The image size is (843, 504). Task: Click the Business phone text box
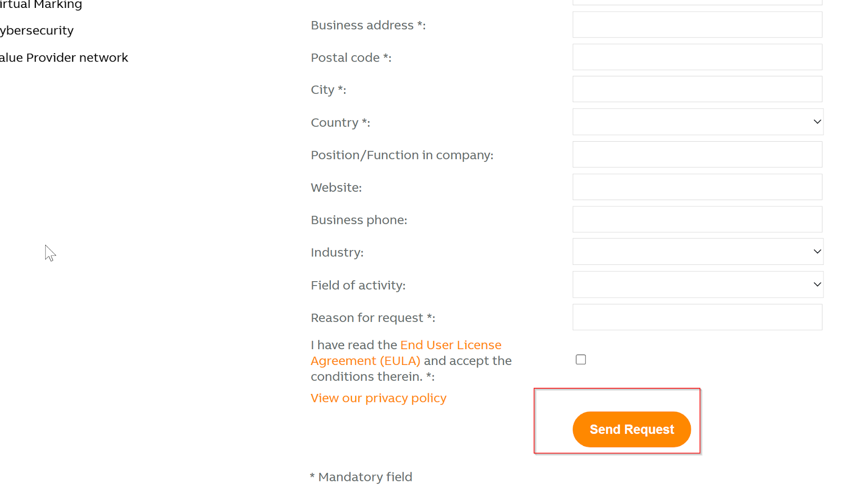(697, 219)
